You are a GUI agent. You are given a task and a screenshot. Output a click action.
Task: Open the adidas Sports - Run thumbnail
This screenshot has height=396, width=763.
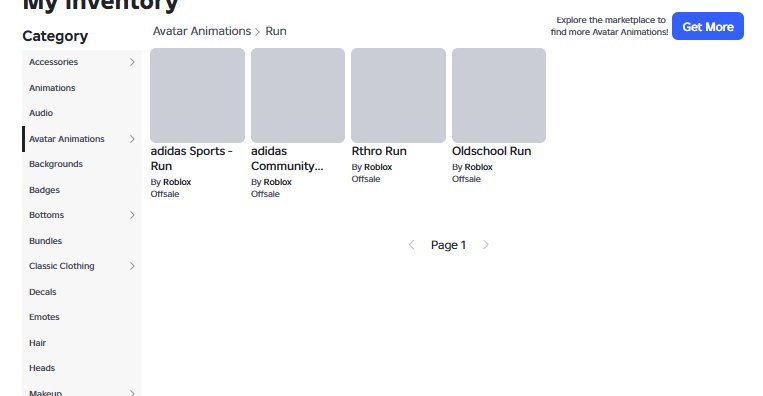198,95
